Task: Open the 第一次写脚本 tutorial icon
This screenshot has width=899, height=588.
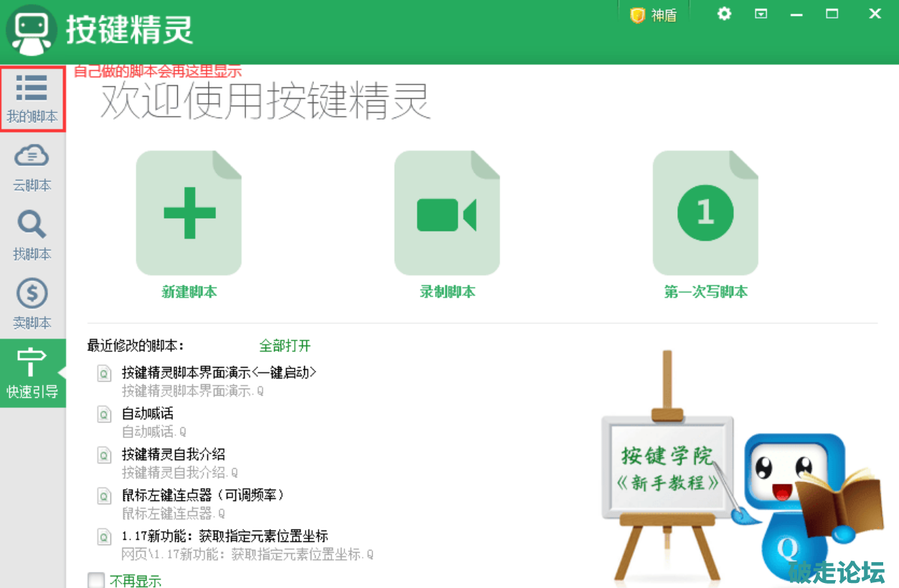Action: 705,213
